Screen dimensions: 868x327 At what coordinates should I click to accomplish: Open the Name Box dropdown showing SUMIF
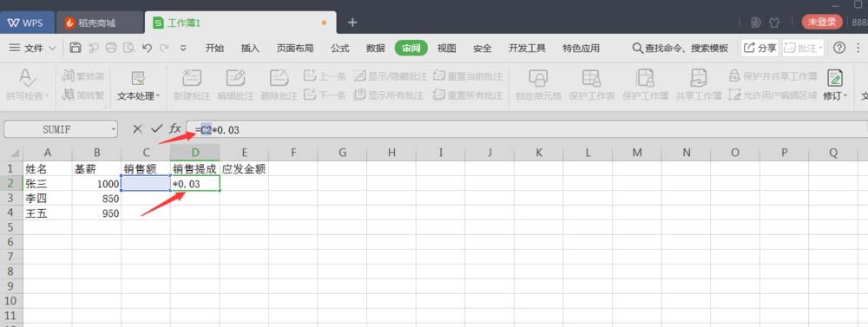[114, 129]
